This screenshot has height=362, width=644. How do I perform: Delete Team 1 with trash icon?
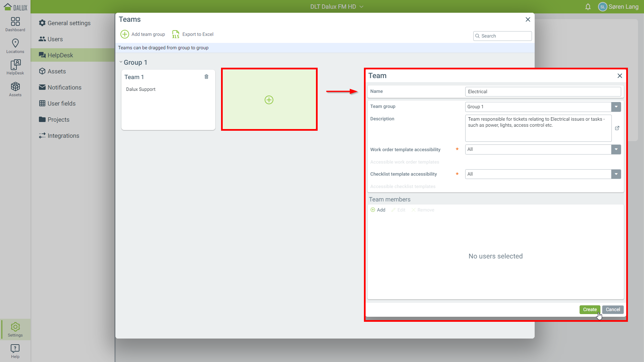coord(206,77)
